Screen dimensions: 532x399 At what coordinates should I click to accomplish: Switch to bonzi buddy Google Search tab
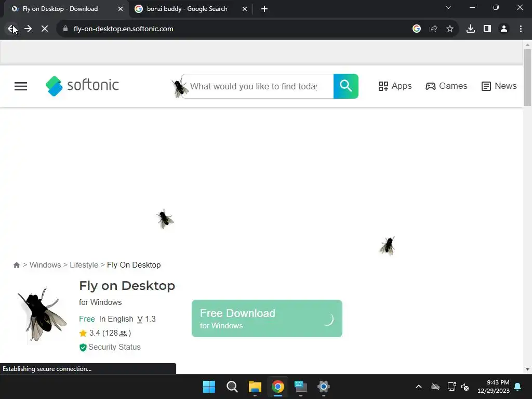tap(187, 9)
